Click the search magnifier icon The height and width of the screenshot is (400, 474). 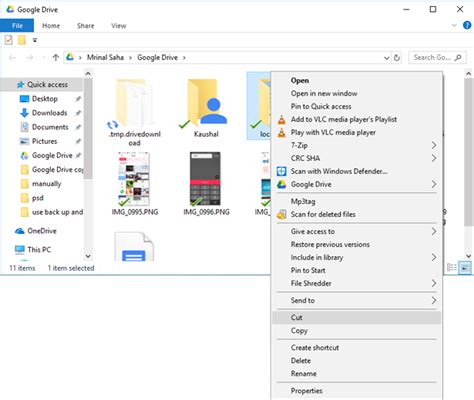click(458, 58)
